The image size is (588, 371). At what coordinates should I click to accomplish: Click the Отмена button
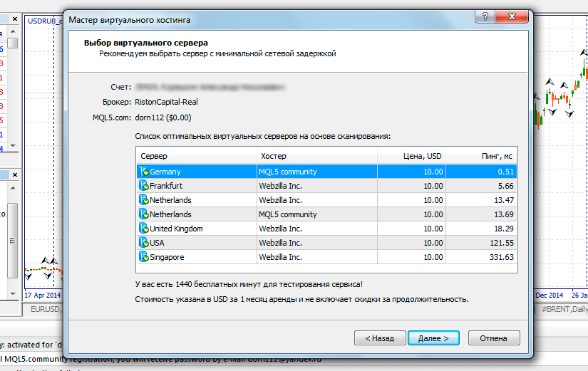pyautogui.click(x=493, y=338)
